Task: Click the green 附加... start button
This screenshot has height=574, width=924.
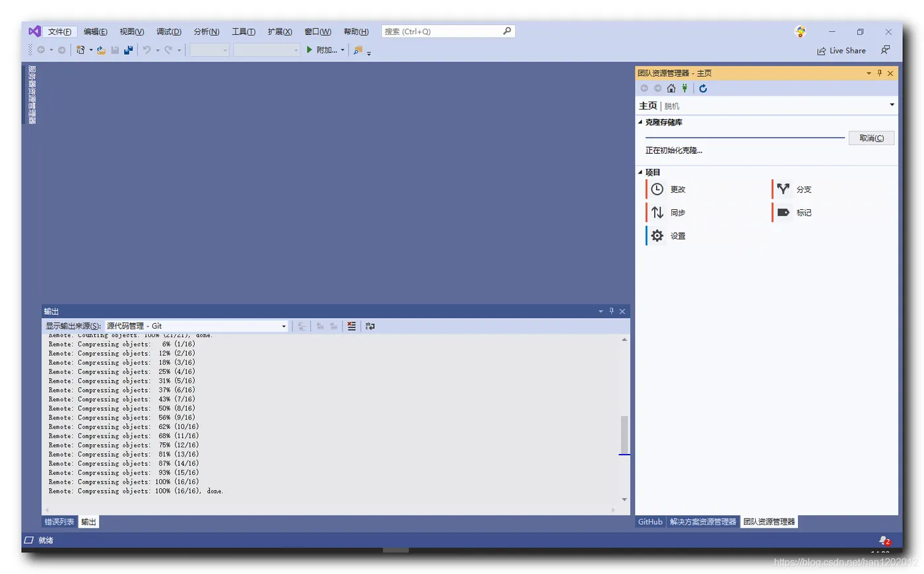Action: 322,50
